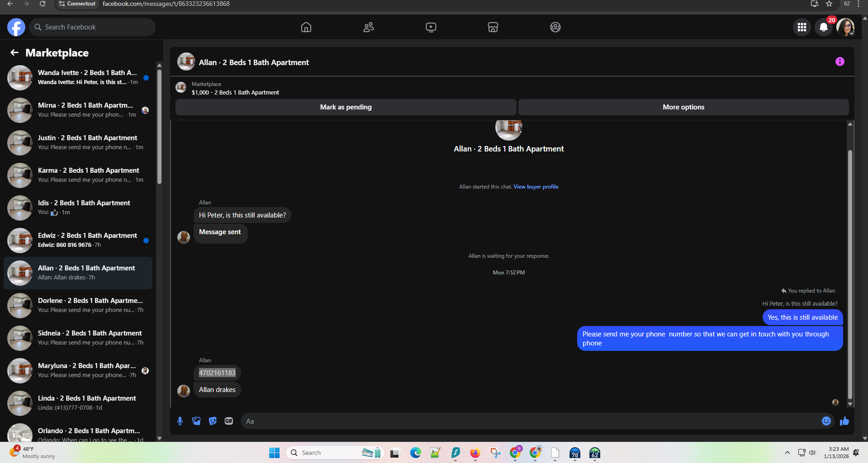Go back with the Marketplace back arrow
The width and height of the screenshot is (868, 463).
click(14, 53)
